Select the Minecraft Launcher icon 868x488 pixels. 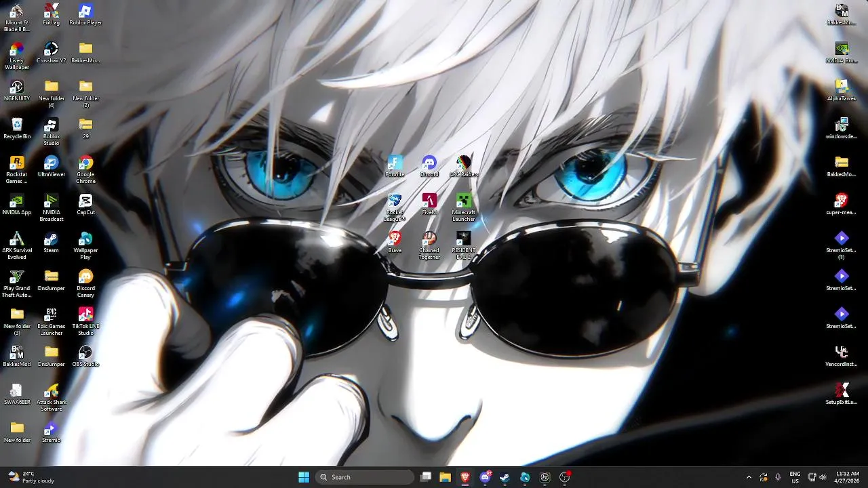464,208
